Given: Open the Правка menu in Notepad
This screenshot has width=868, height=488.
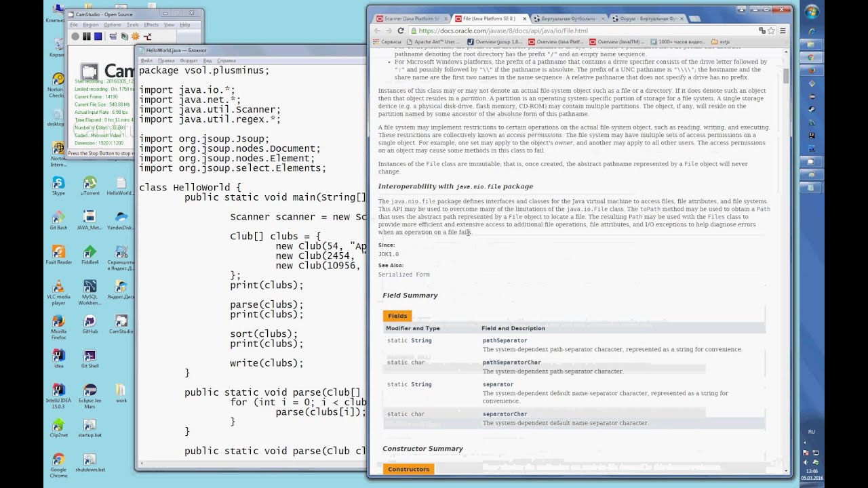Looking at the screenshot, I should pos(166,60).
